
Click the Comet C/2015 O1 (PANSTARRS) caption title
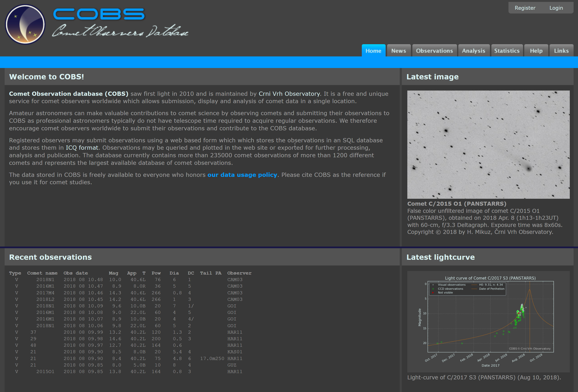[x=457, y=204]
